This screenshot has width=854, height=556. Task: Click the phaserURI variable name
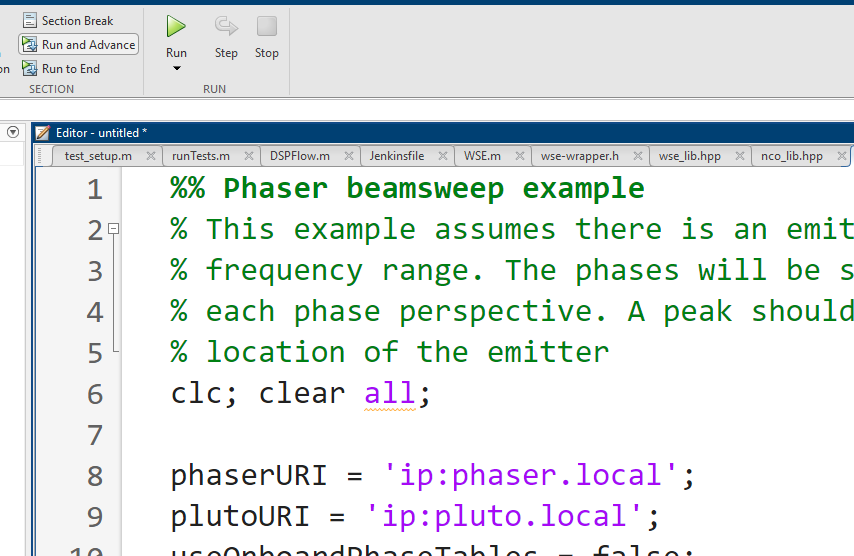coord(248,475)
